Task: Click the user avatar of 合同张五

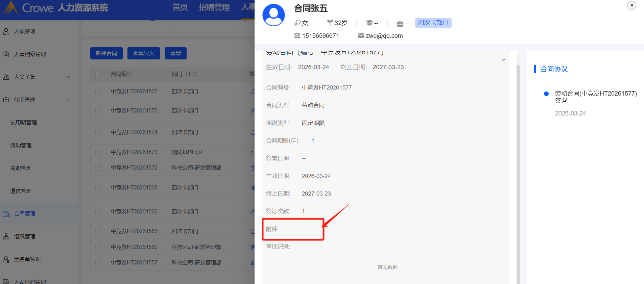Action: coord(273,15)
